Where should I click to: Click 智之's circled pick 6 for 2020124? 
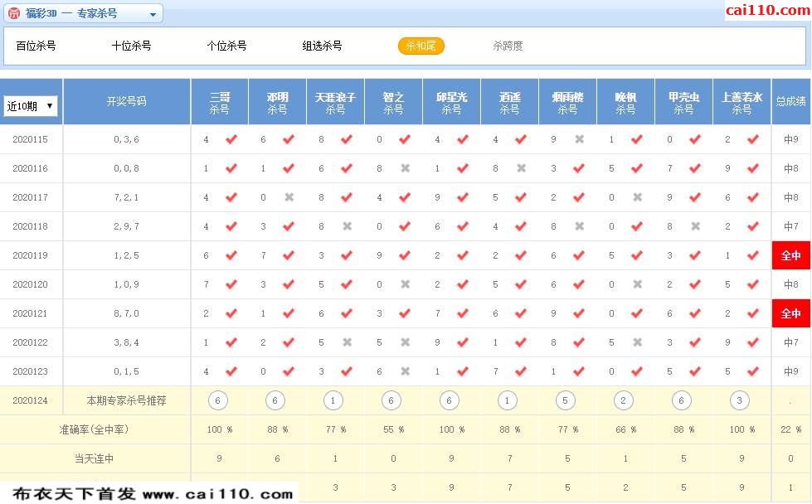tap(391, 400)
